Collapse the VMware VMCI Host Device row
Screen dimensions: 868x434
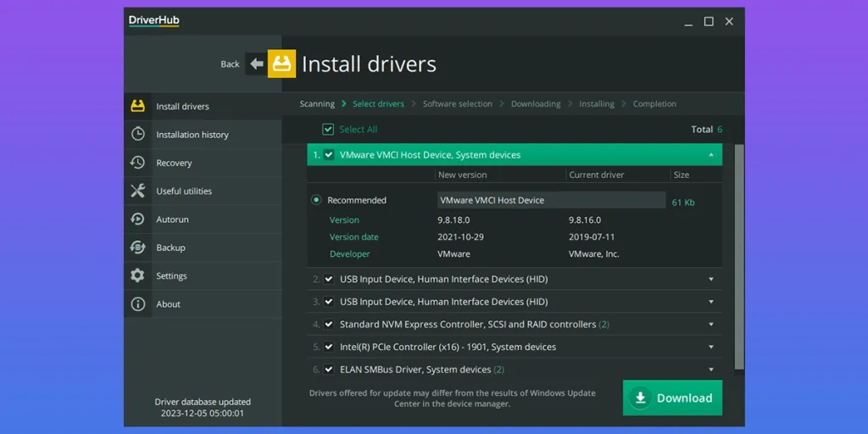click(x=710, y=155)
